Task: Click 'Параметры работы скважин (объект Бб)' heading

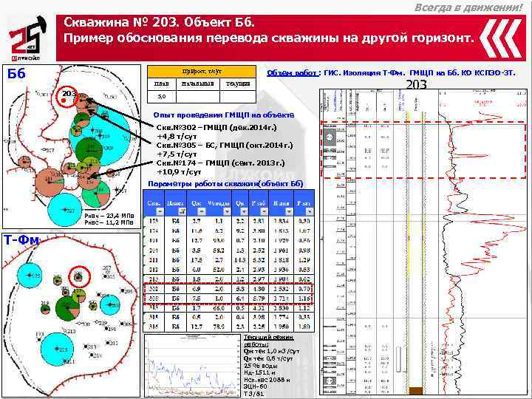Action: pos(225,184)
